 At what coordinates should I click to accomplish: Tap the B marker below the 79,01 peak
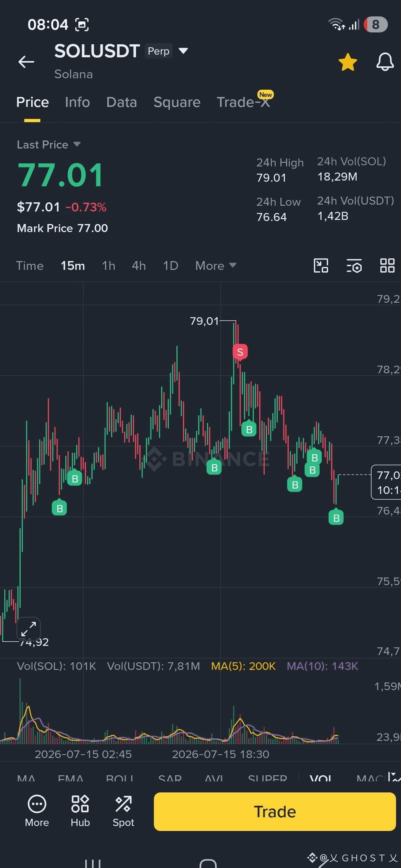pos(249,429)
